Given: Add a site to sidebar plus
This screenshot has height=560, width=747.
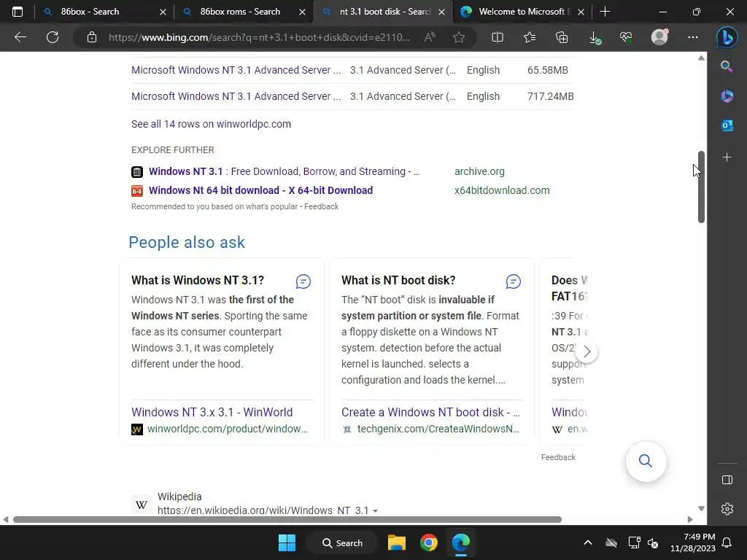Looking at the screenshot, I should (727, 157).
